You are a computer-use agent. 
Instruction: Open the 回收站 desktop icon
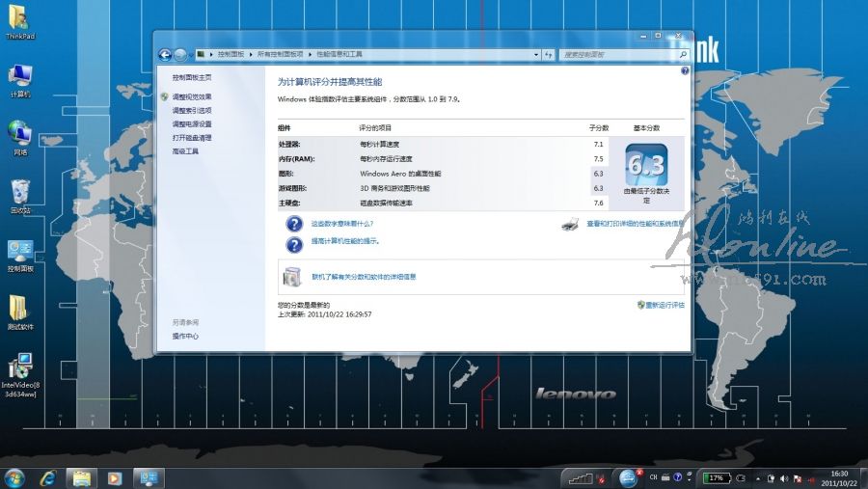point(20,192)
